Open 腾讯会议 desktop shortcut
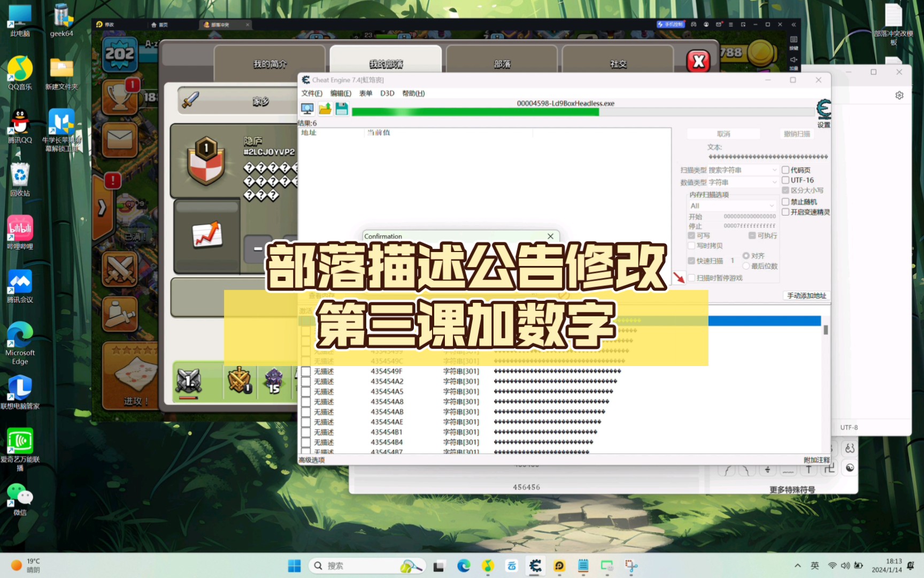The width and height of the screenshot is (924, 578). 20,286
